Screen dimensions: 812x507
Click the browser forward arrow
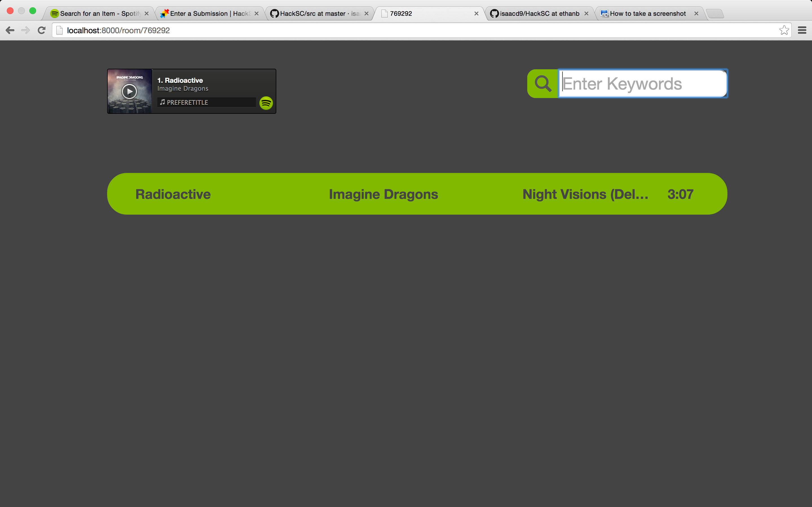point(25,30)
